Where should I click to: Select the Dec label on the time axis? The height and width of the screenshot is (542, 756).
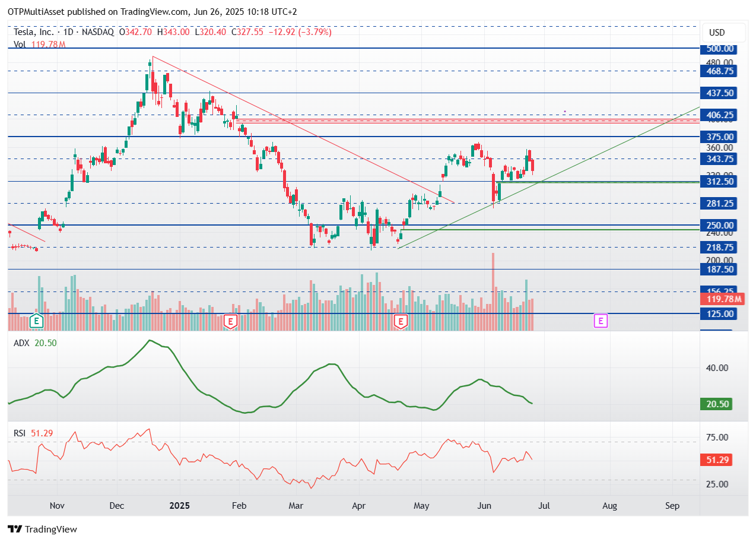click(117, 506)
